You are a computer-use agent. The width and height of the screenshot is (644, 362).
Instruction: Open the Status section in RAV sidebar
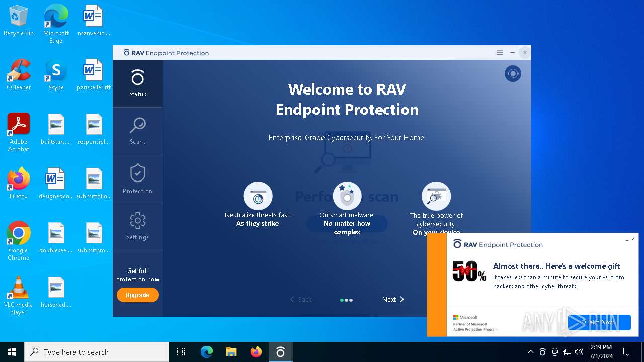137,83
